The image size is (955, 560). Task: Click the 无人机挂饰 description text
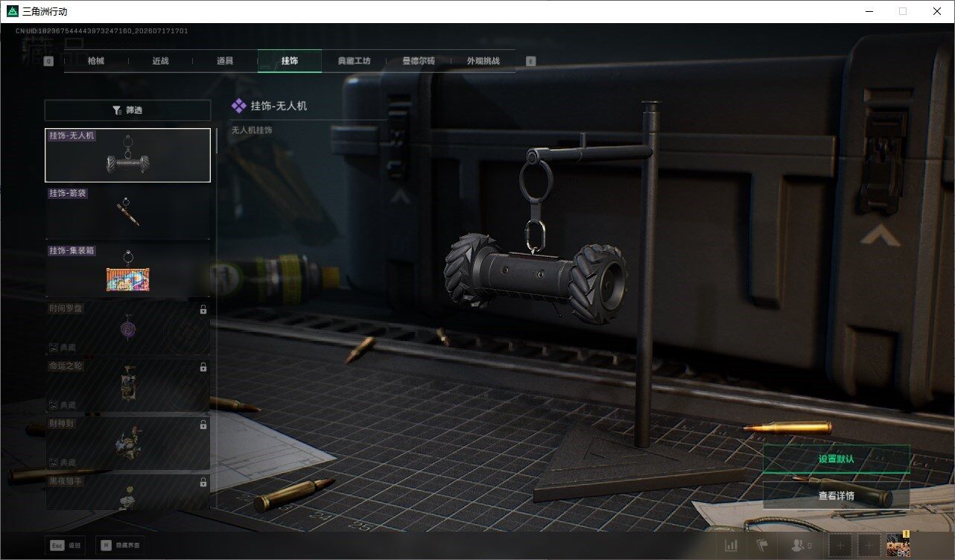coord(252,130)
